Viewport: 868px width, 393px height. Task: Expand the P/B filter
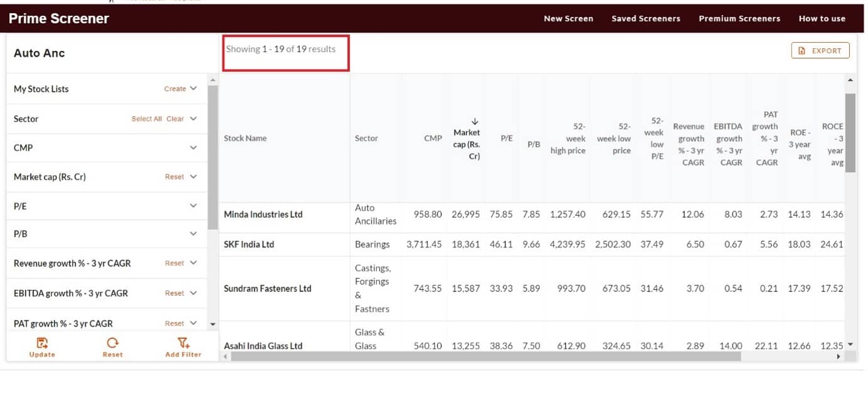pyautogui.click(x=193, y=234)
